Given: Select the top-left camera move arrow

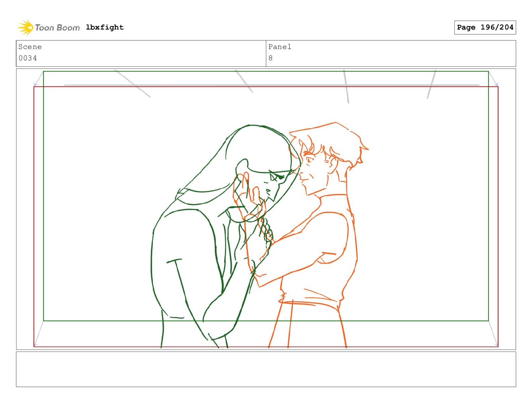Looking at the screenshot, I should (39, 79).
